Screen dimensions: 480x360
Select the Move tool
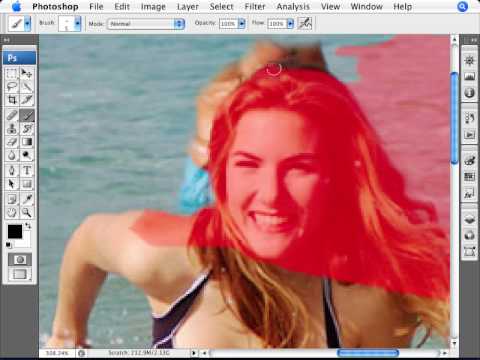(27, 73)
